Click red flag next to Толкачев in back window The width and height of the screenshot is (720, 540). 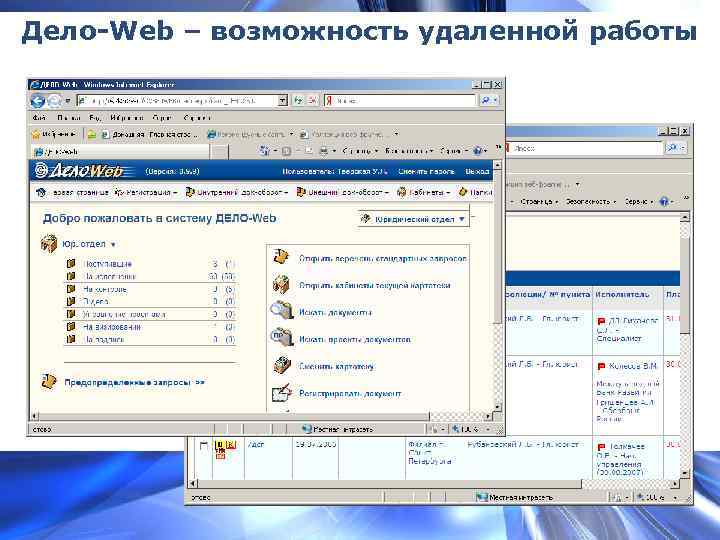tap(601, 447)
